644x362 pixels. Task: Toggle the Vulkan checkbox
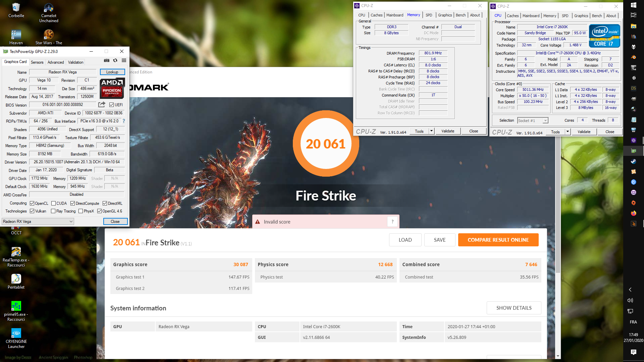(x=32, y=211)
